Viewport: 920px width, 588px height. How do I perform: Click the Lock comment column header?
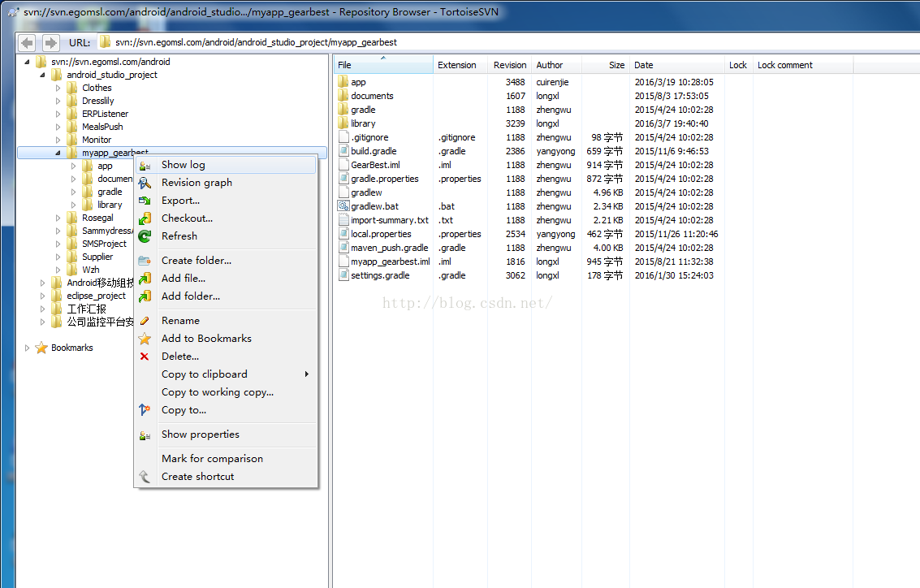pyautogui.click(x=802, y=65)
